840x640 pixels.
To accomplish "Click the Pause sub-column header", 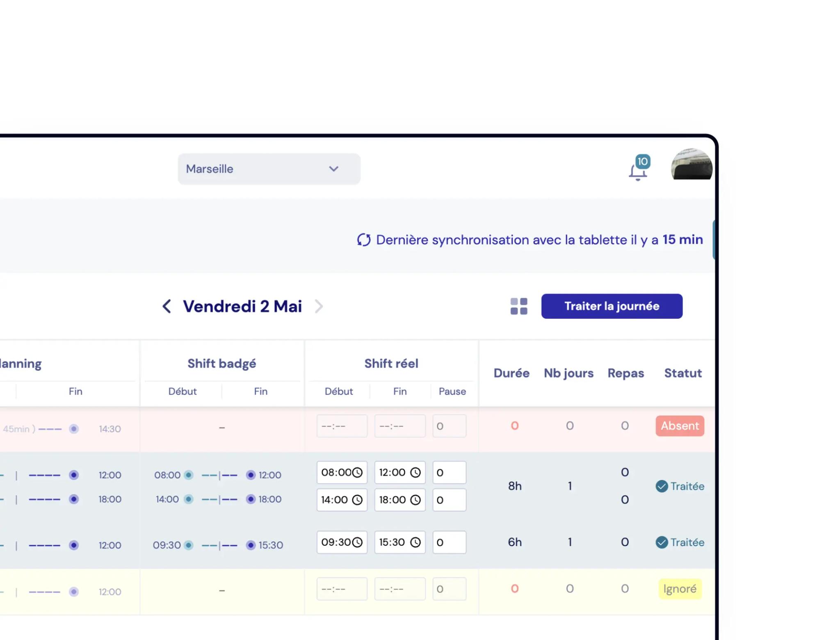I will [452, 391].
